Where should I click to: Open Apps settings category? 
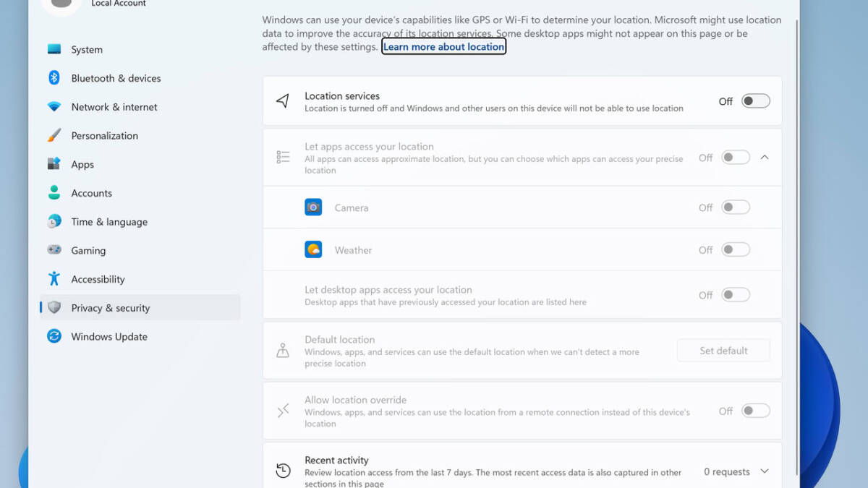[140, 164]
